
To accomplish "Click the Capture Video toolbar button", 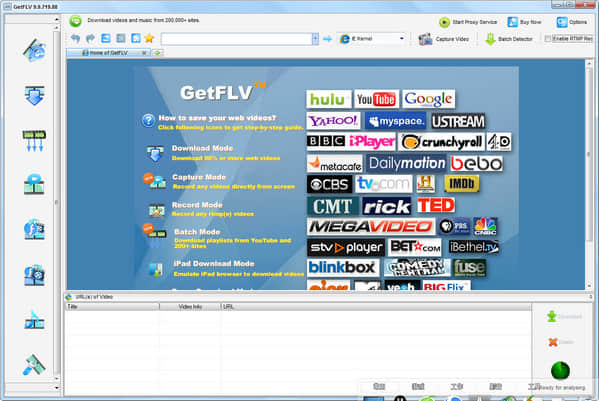I will click(x=444, y=39).
